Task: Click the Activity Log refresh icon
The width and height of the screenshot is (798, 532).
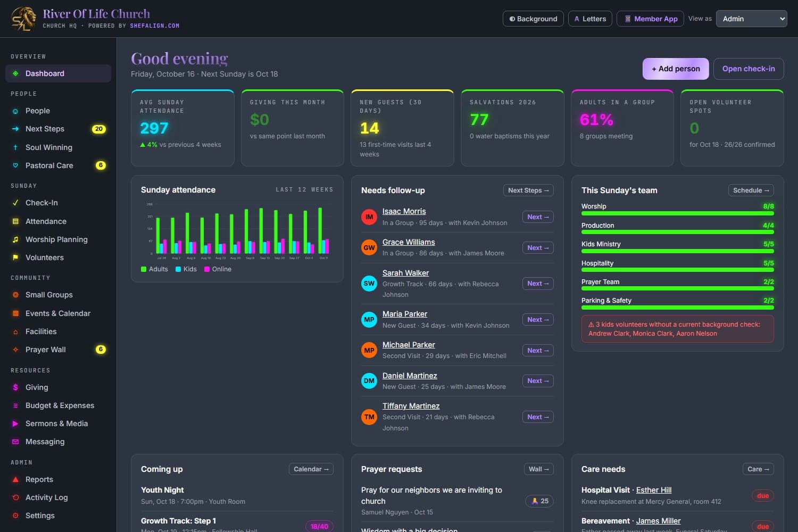Action: (15, 497)
